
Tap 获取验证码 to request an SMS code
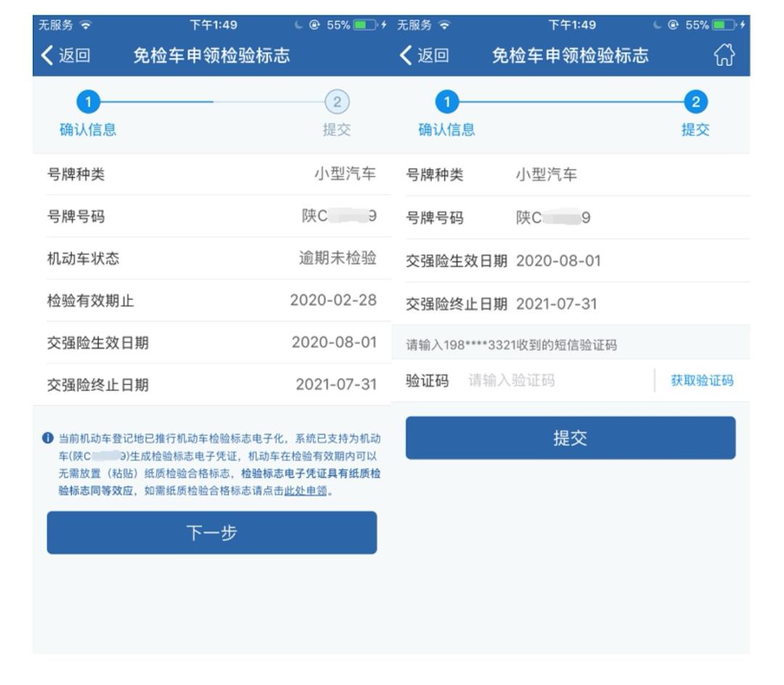click(701, 381)
